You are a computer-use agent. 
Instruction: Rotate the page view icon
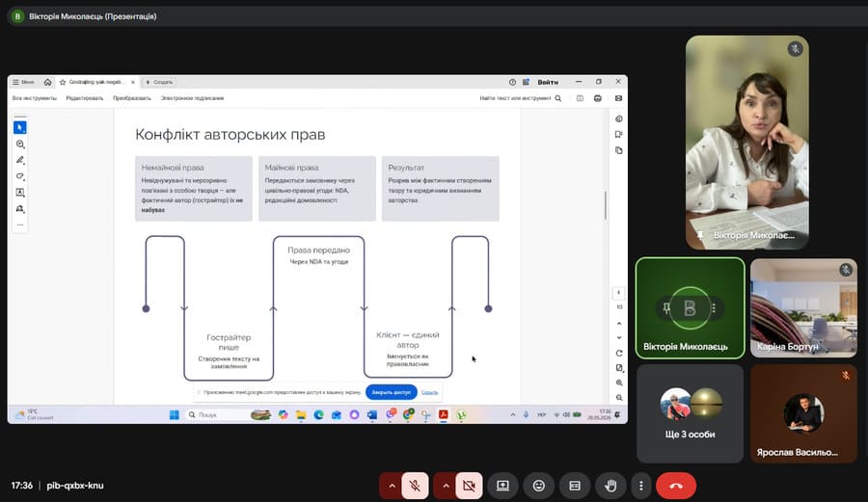point(619,353)
